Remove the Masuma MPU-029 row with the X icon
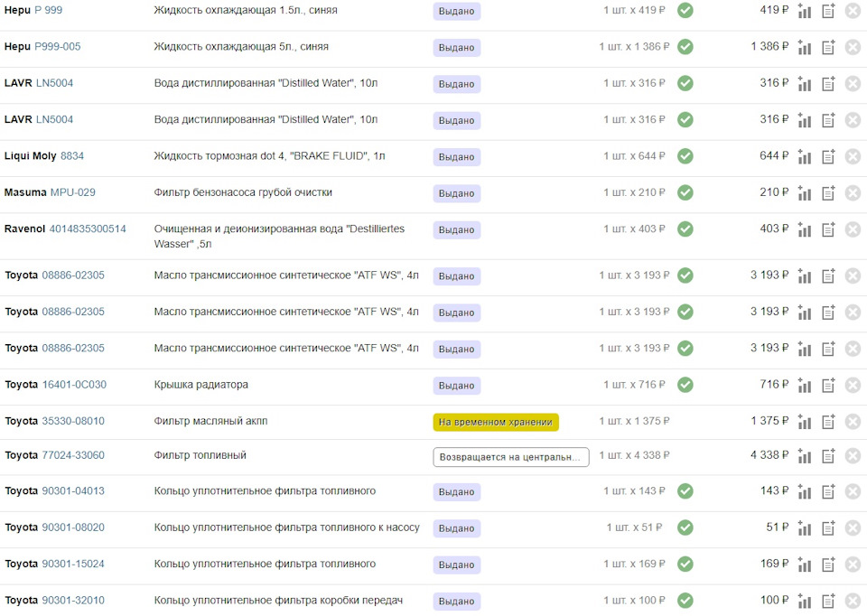867x616 pixels. pyautogui.click(x=853, y=193)
